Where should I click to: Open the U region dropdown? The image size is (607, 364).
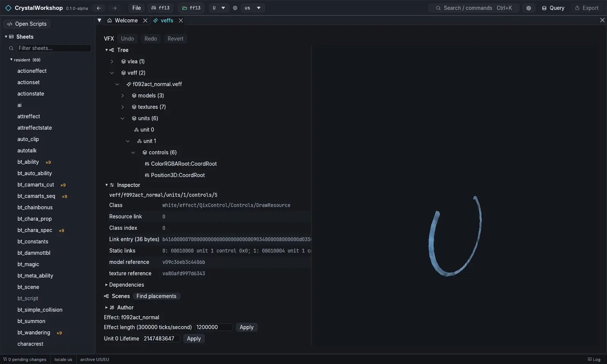point(219,8)
